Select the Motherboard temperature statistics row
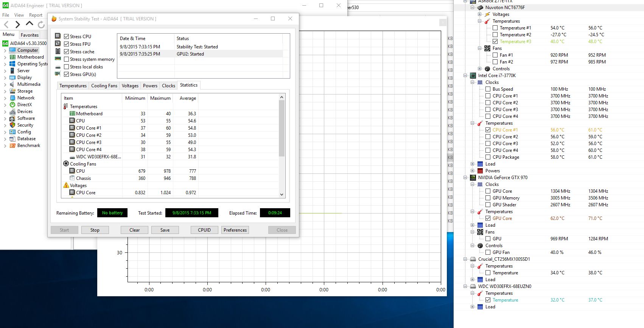This screenshot has height=328, width=644. (x=170, y=114)
